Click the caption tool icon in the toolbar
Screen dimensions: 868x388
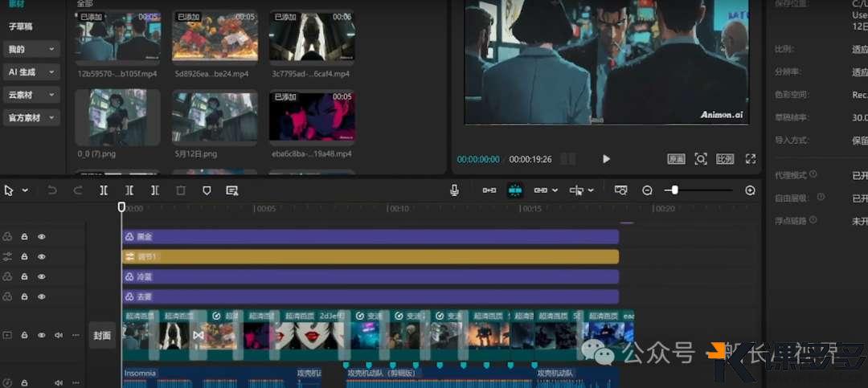232,190
